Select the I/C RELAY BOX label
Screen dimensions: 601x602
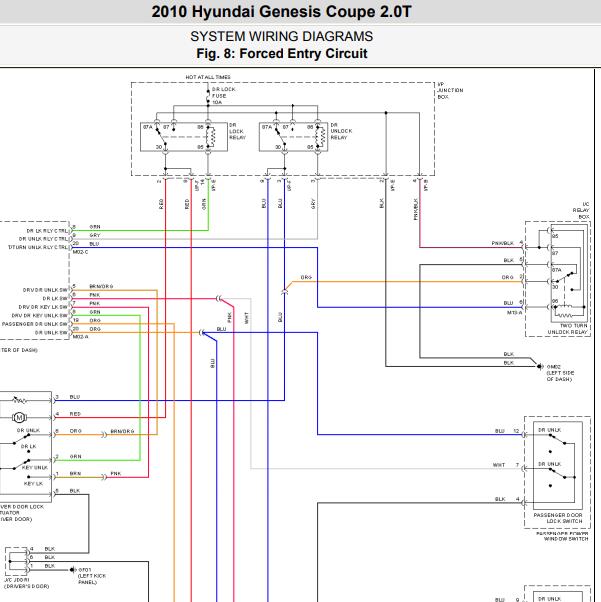click(581, 210)
